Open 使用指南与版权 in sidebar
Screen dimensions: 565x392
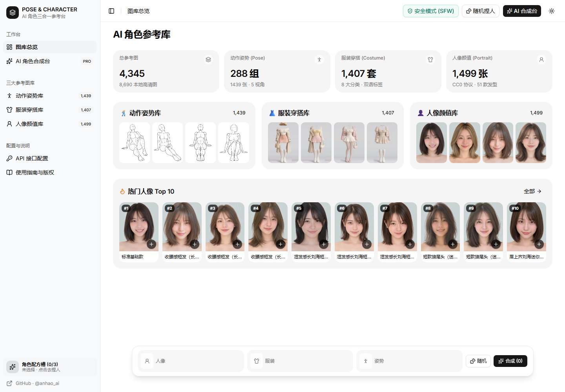click(50, 172)
